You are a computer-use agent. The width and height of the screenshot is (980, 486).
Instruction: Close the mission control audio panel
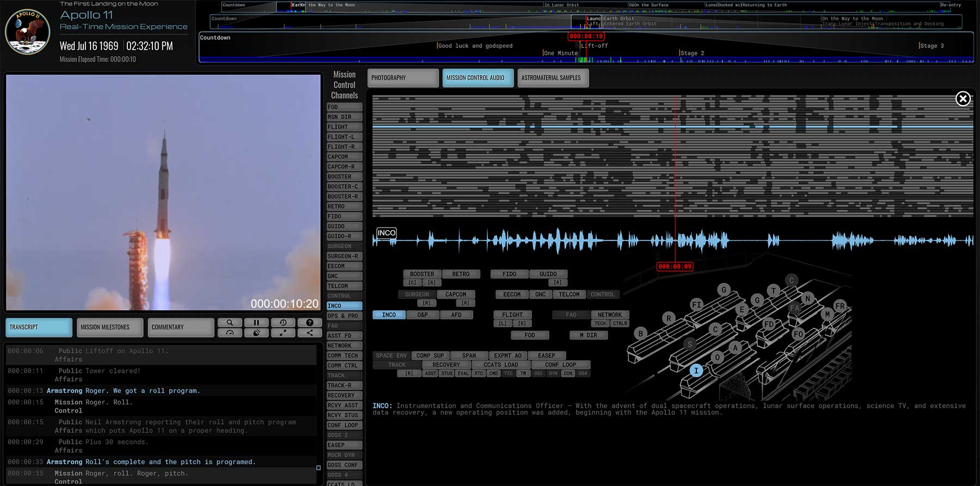963,99
